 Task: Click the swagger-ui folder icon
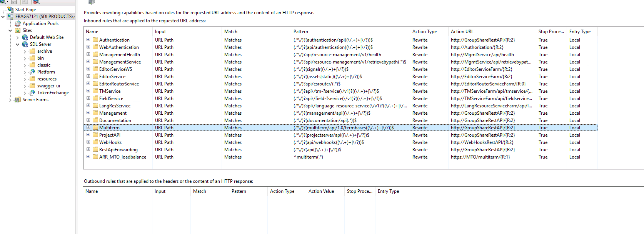click(x=32, y=85)
